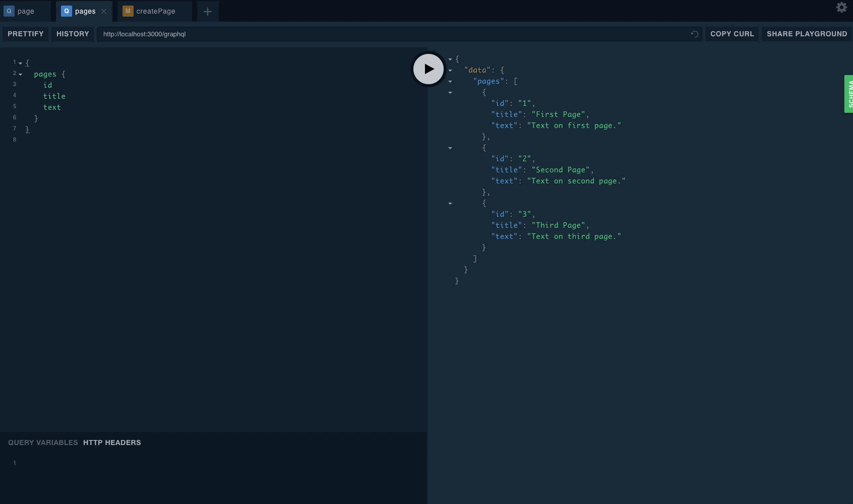The image size is (853, 504).
Task: Click the M icon on createPage tab
Action: [128, 11]
